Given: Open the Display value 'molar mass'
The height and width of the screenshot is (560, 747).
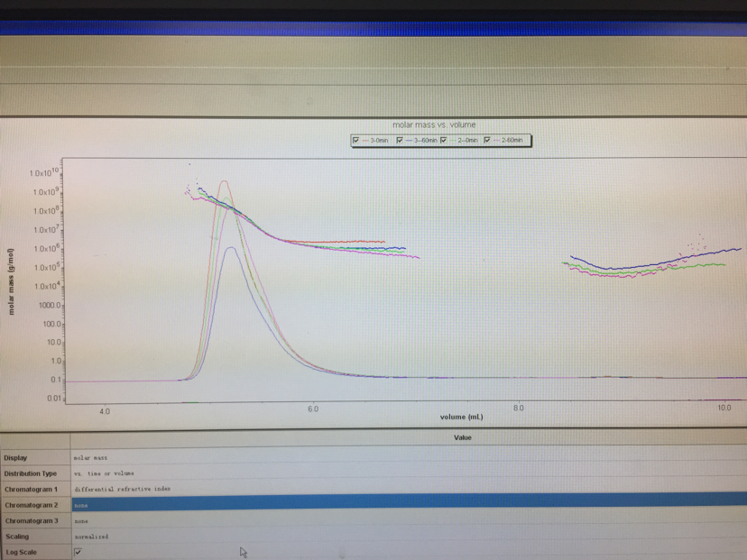Looking at the screenshot, I should 409,457.
